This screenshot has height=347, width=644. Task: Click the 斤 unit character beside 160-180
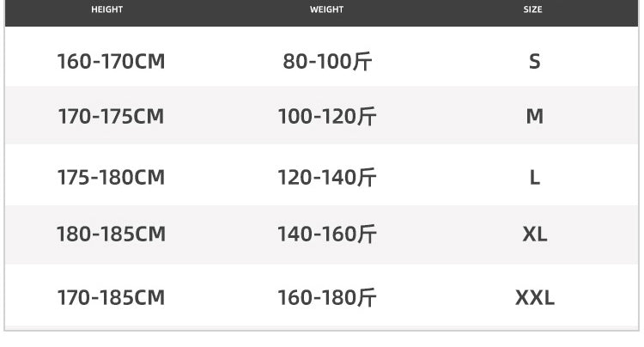[367, 297]
